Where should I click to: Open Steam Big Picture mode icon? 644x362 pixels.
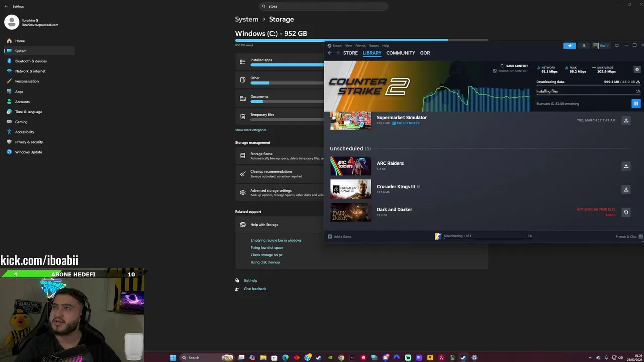(617, 46)
